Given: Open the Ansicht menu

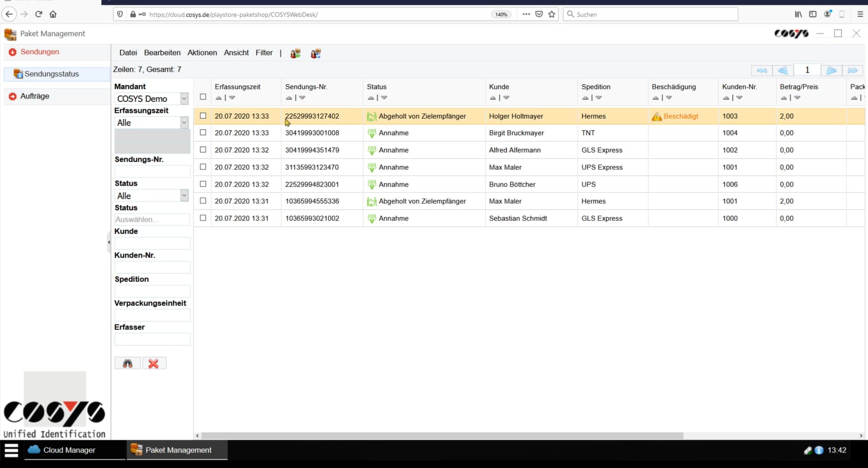Looking at the screenshot, I should pyautogui.click(x=236, y=53).
